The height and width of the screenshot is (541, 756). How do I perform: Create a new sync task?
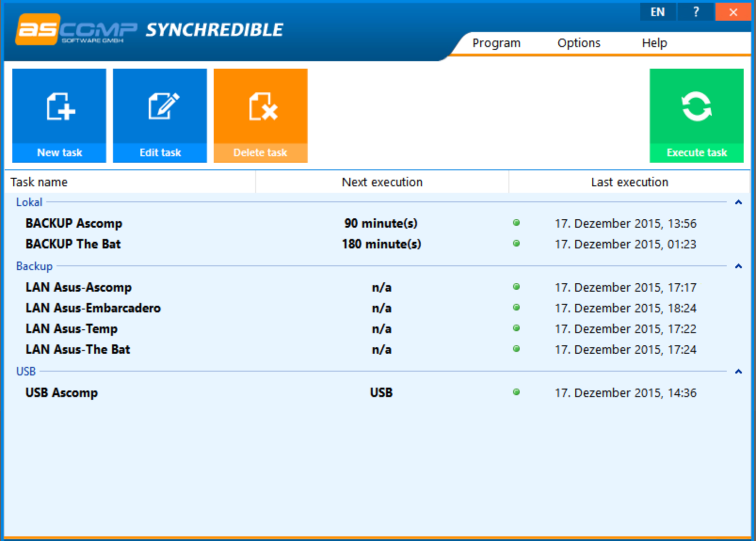pos(59,115)
